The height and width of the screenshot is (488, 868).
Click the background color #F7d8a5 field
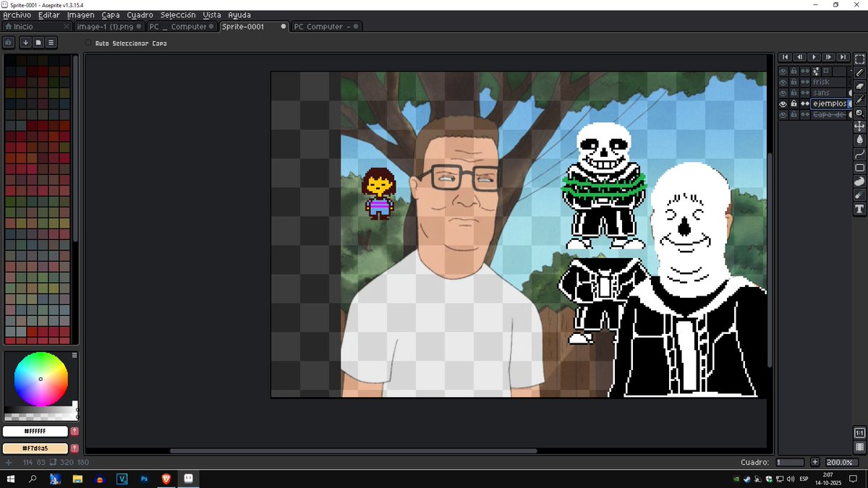(x=35, y=448)
